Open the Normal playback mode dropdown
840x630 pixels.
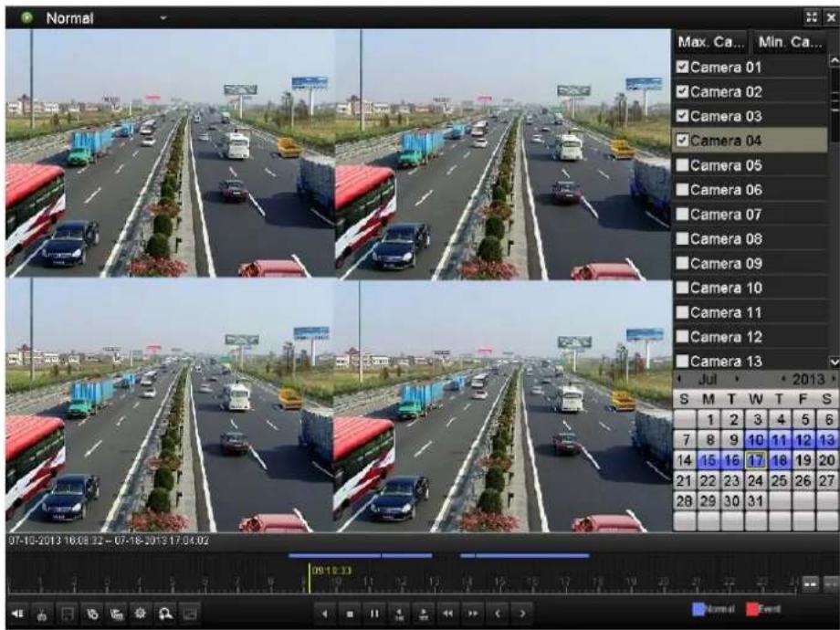(163, 17)
